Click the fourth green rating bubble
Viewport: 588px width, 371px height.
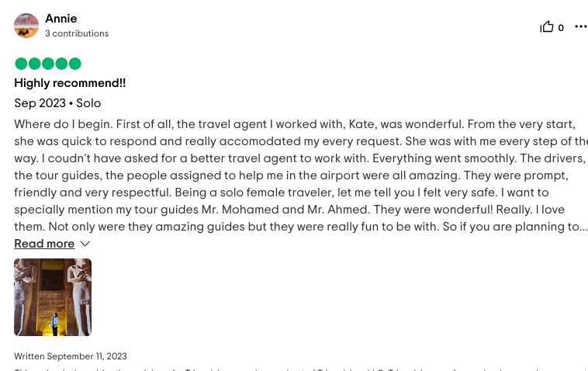pos(61,64)
